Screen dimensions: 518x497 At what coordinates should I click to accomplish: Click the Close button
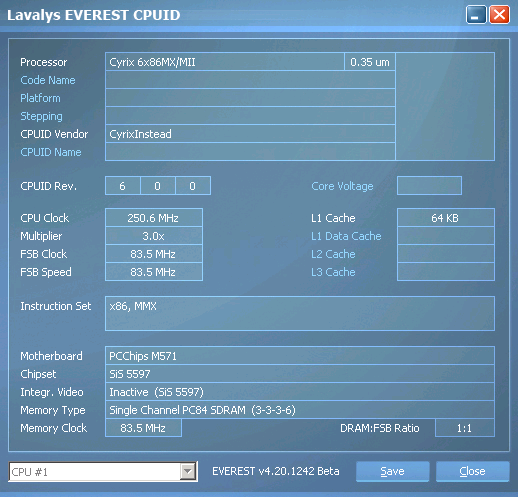472,471
